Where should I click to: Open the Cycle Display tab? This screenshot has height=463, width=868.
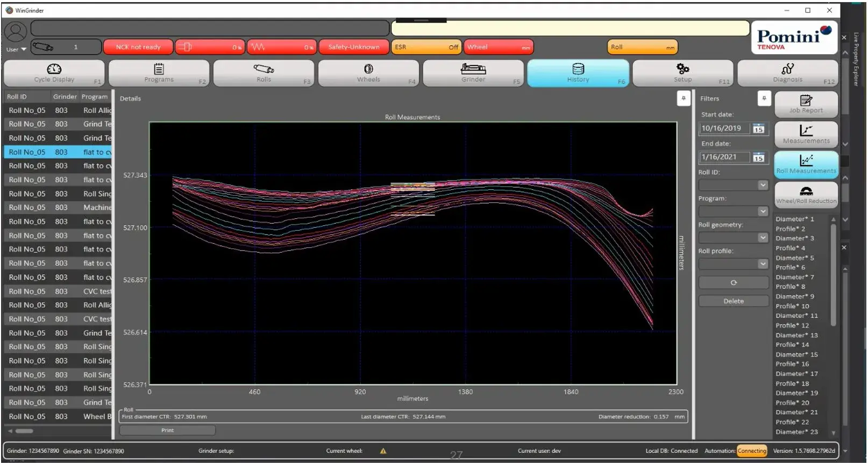point(54,73)
